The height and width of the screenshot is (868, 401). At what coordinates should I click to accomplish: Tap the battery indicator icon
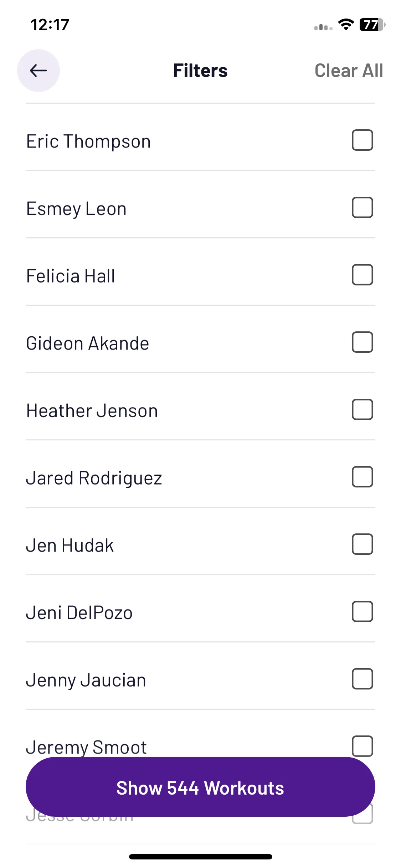372,25
